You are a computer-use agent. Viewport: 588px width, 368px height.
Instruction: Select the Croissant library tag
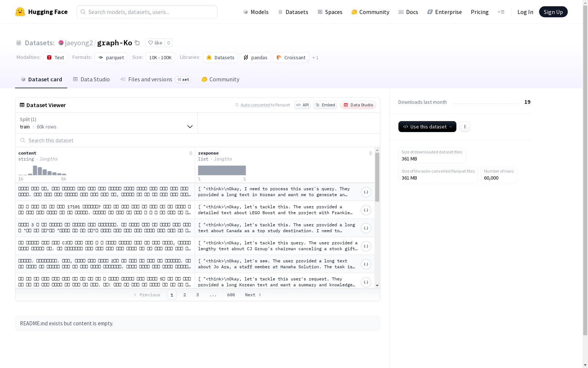click(291, 57)
